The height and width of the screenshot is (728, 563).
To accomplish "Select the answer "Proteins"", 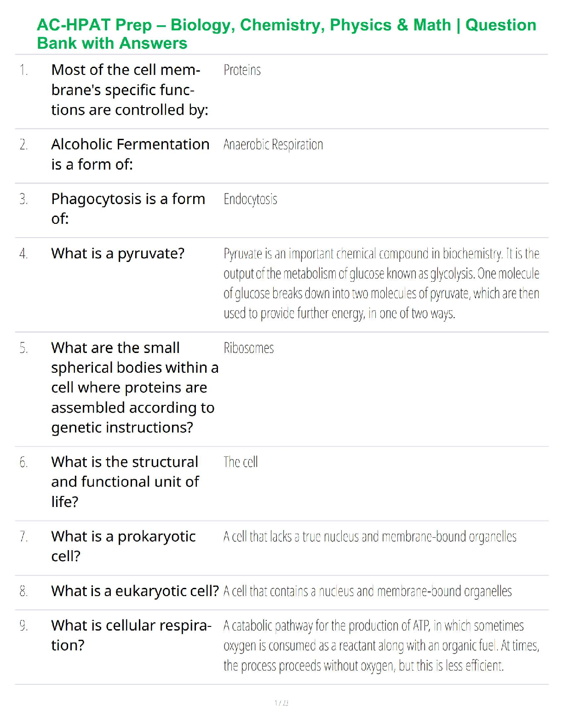I will click(242, 70).
